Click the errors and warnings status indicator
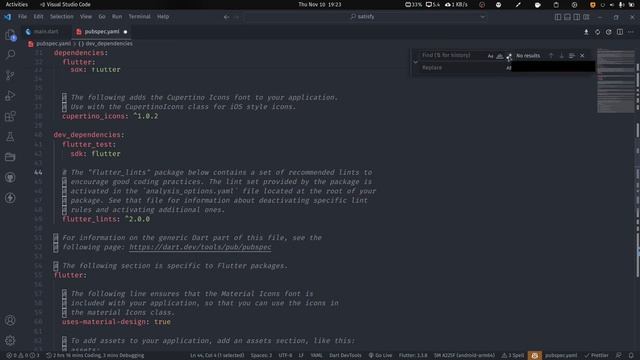The height and width of the screenshot is (360, 640). (23, 356)
